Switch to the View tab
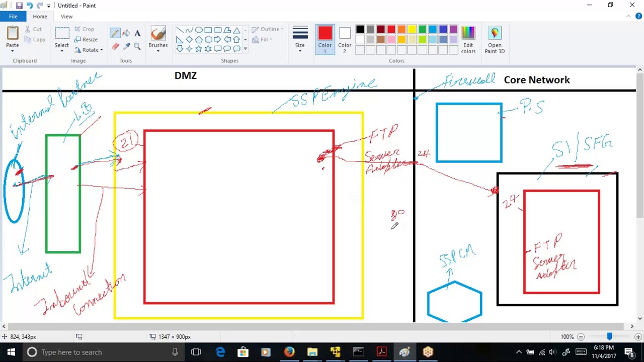This screenshot has height=362, width=644. (66, 17)
